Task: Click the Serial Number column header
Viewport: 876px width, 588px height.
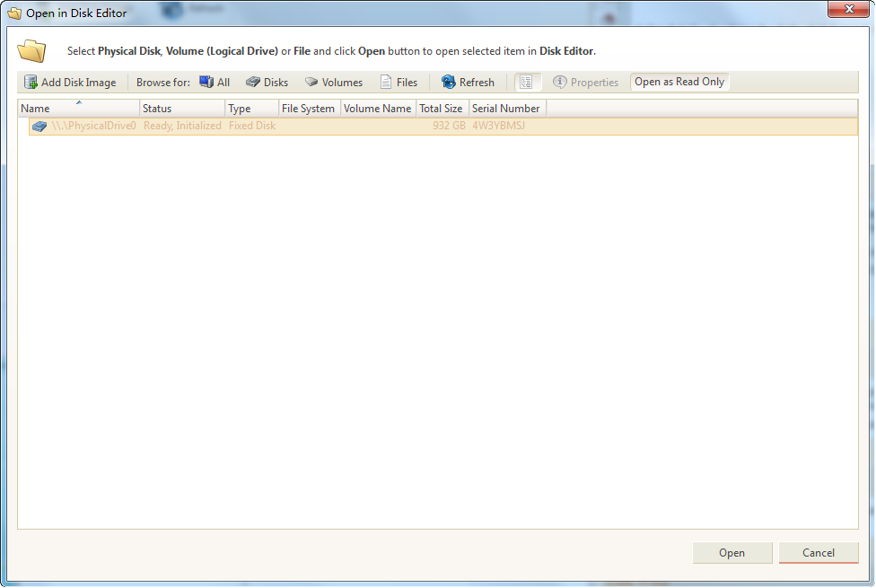Action: tap(506, 109)
